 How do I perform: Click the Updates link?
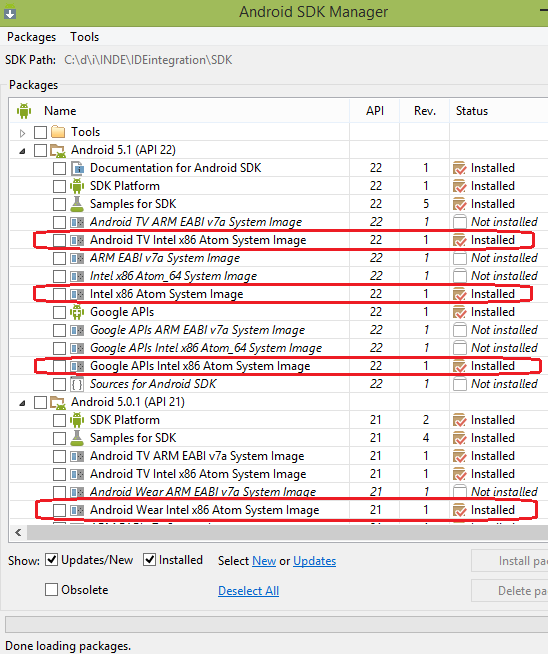click(314, 561)
